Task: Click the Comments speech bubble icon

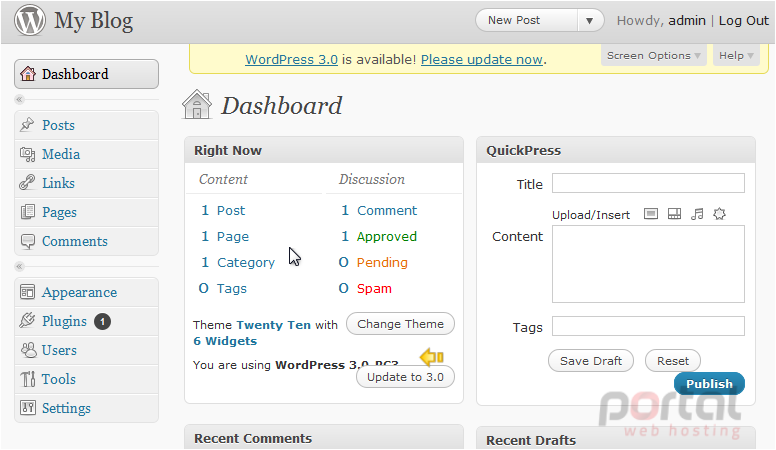Action: point(28,241)
